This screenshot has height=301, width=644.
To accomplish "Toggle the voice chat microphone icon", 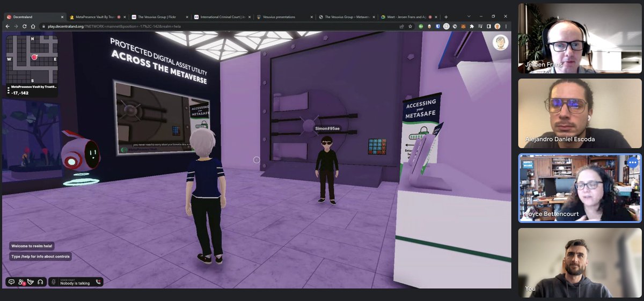I will (x=54, y=282).
